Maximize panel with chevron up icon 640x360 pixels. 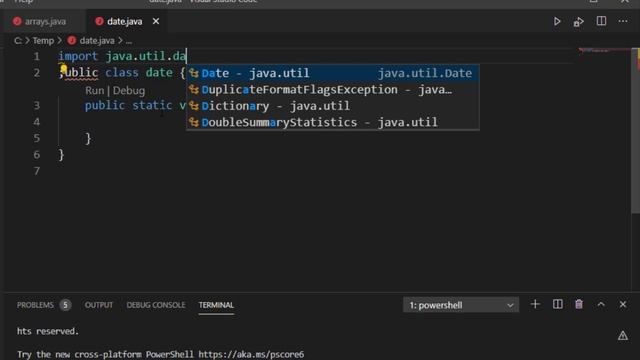click(x=601, y=304)
